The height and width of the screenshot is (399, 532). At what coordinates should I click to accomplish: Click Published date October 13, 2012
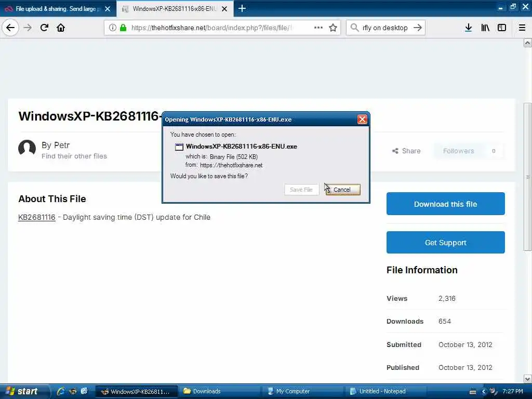click(x=465, y=367)
